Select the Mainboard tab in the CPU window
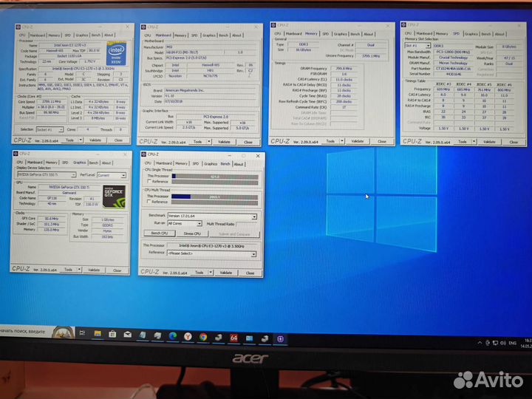The height and width of the screenshot is (399, 532). pyautogui.click(x=38, y=35)
